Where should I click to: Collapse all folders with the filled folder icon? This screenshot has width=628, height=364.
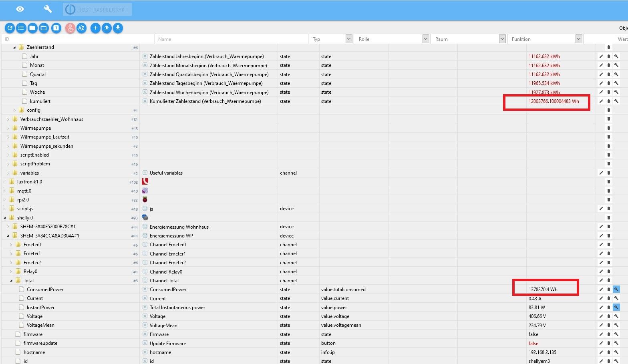[x=32, y=28]
